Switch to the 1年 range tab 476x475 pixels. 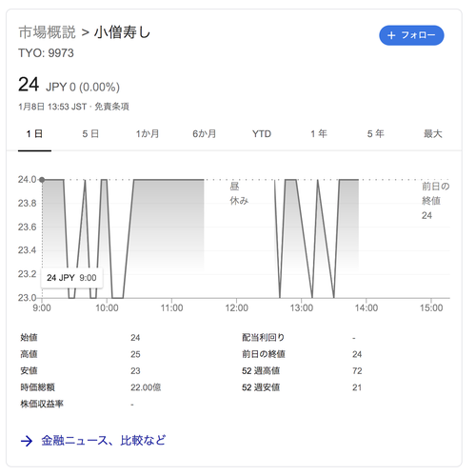coord(319,134)
